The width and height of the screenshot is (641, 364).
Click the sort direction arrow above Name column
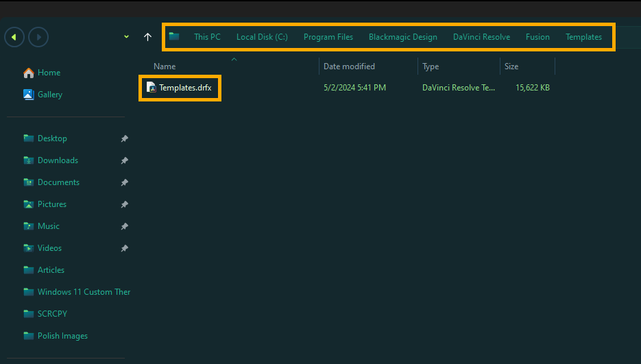click(234, 60)
